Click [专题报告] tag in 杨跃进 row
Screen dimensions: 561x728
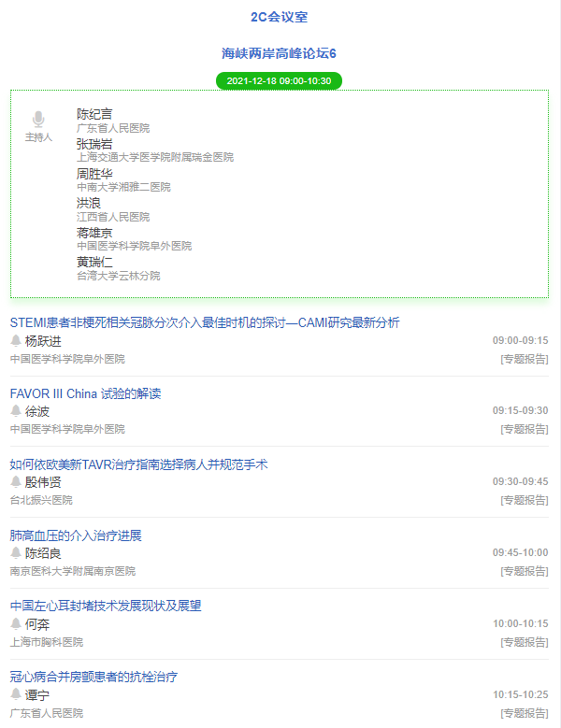[525, 360]
